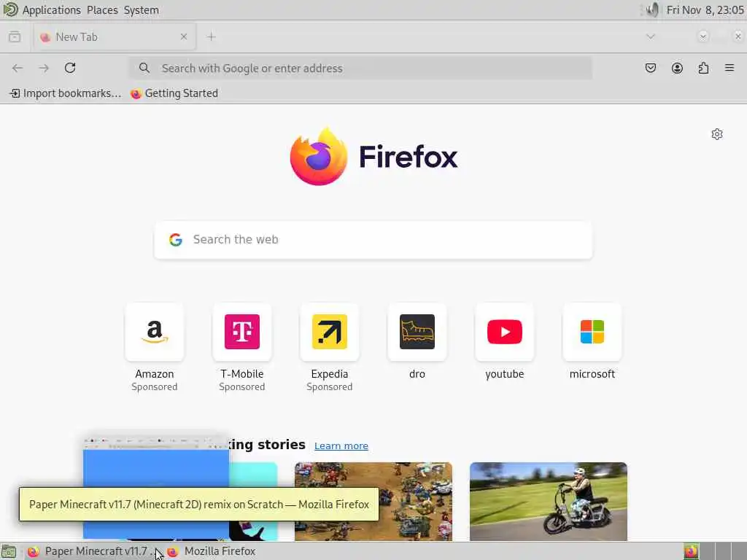Click the MATE logo icon in top panel
This screenshot has width=747, height=560.
[10, 9]
